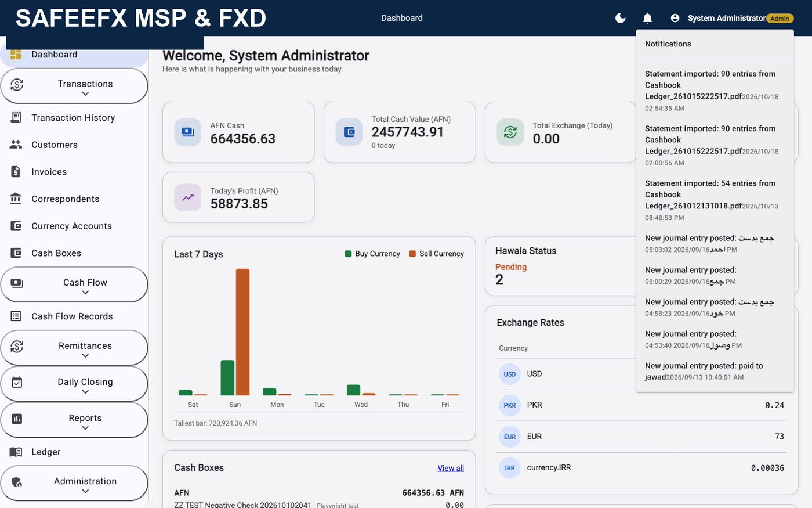Open the 54 entries statement imported notification

(715, 200)
